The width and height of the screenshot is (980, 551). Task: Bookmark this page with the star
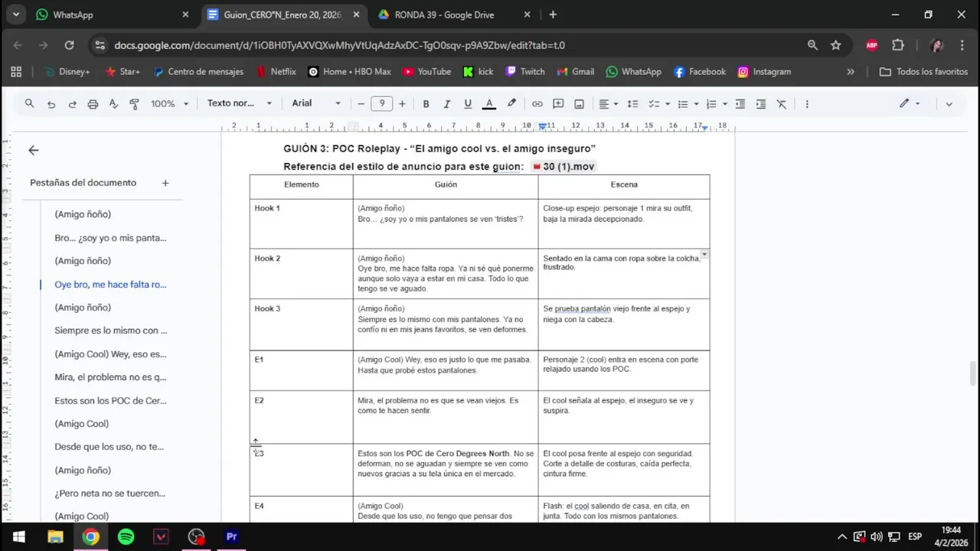pos(836,45)
